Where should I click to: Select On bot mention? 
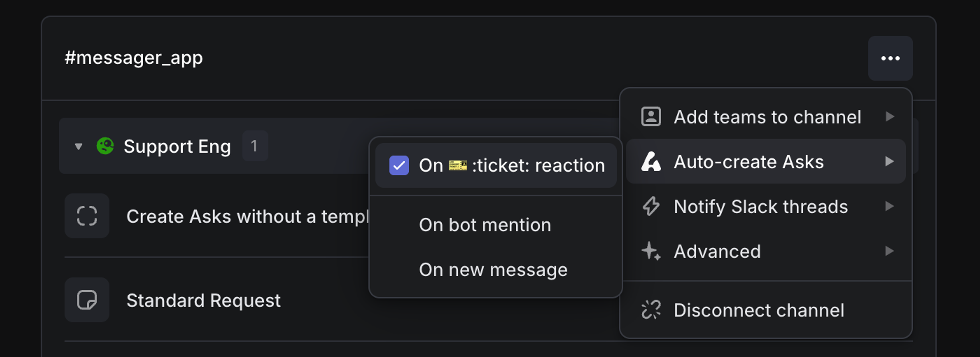point(485,225)
